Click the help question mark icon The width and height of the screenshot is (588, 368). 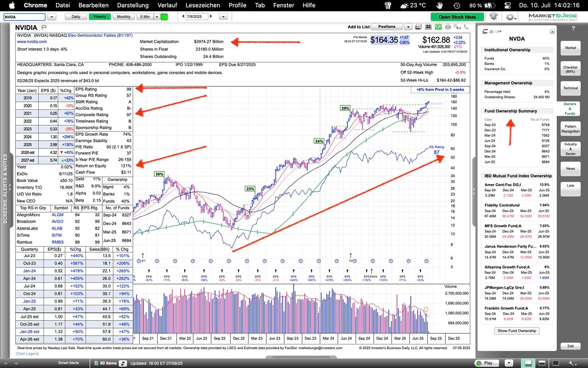pos(573,29)
